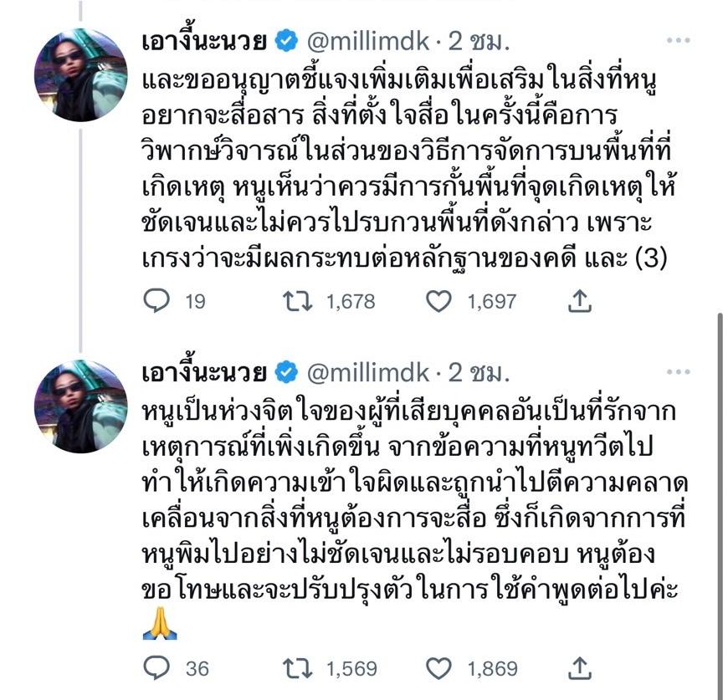Share the first tweet
This screenshot has height=700, width=728.
coord(580,301)
